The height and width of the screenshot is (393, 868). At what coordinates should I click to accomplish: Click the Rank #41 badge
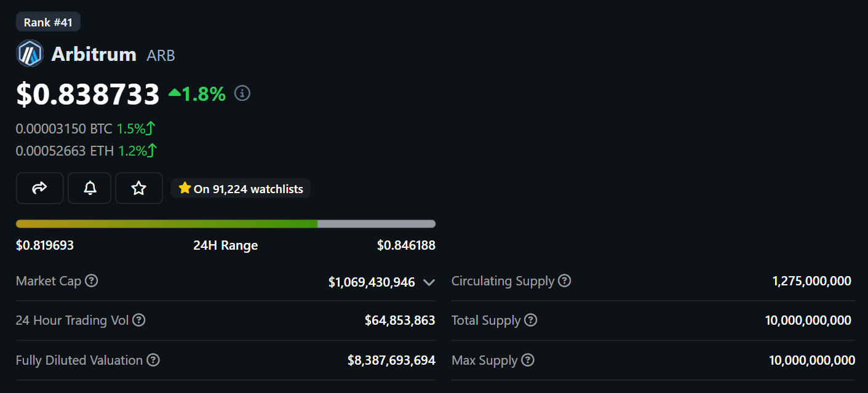[48, 22]
